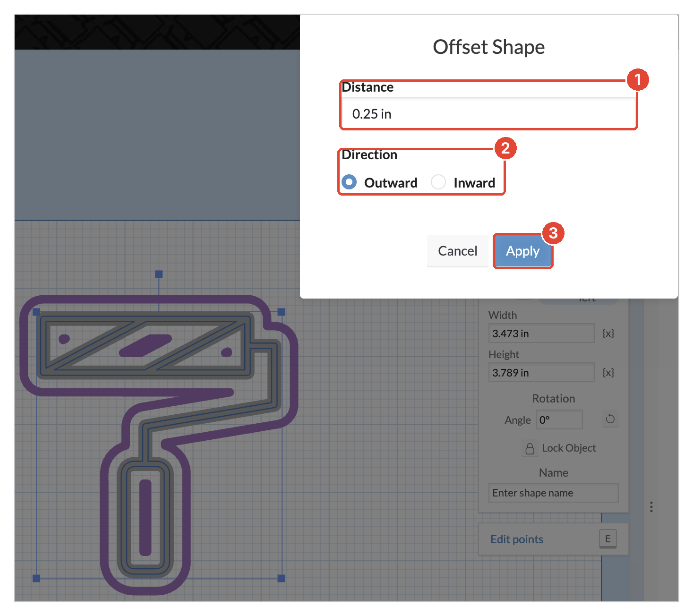Click the Distance label
The image size is (693, 616).
[x=368, y=87]
